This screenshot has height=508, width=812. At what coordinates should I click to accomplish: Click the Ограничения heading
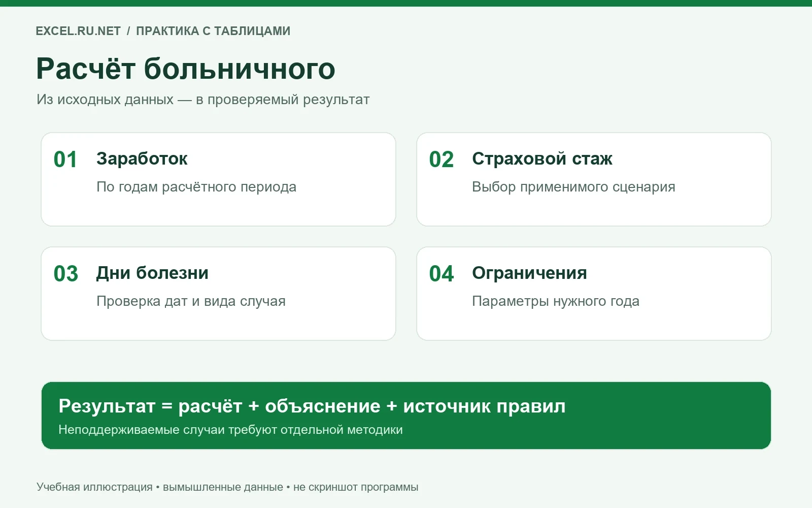529,273
